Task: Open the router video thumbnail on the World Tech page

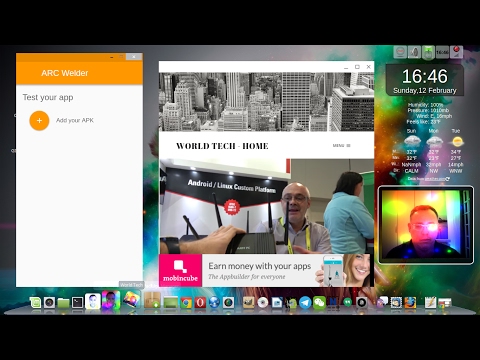Action: pyautogui.click(x=267, y=206)
